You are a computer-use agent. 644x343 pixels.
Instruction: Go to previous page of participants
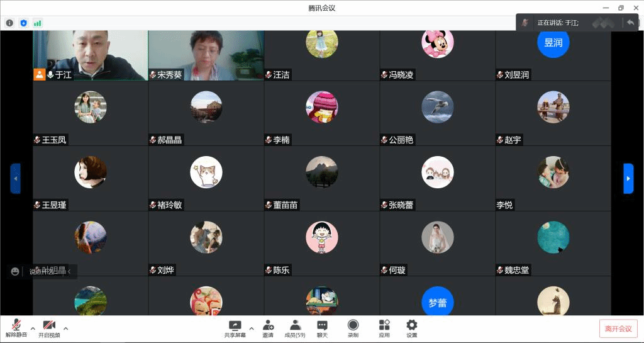(x=16, y=179)
